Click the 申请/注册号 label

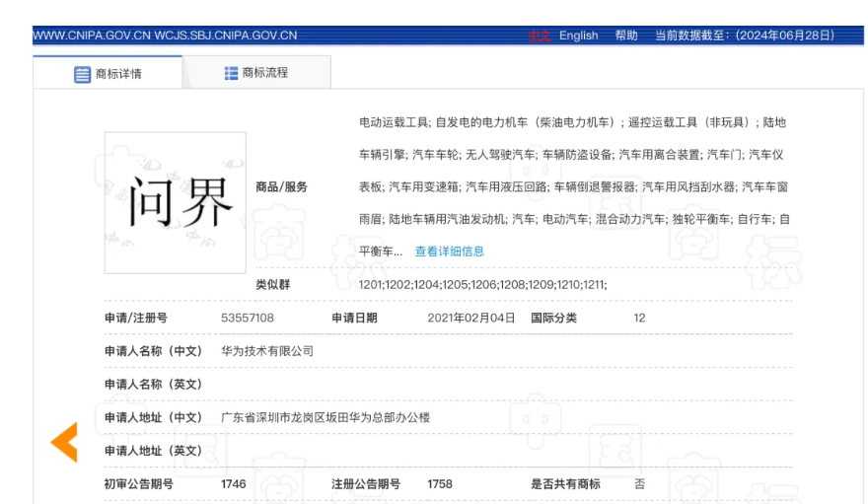coord(136,319)
